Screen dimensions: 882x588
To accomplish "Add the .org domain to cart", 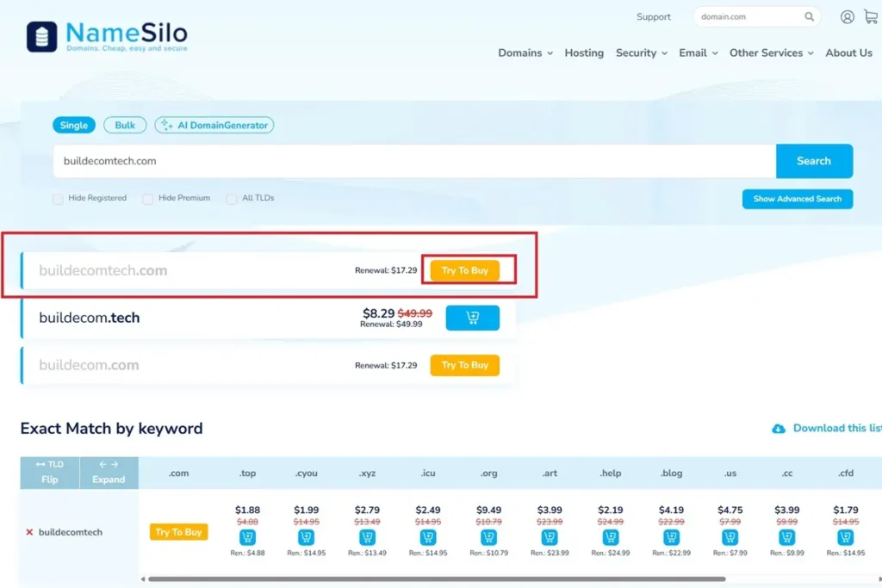I will [489, 537].
